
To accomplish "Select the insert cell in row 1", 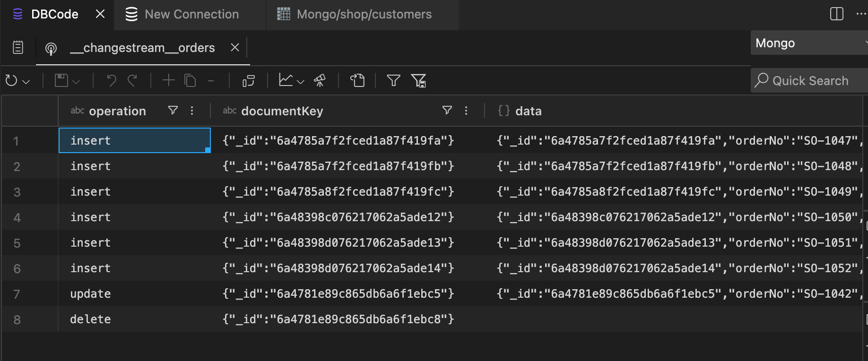I will click(135, 140).
